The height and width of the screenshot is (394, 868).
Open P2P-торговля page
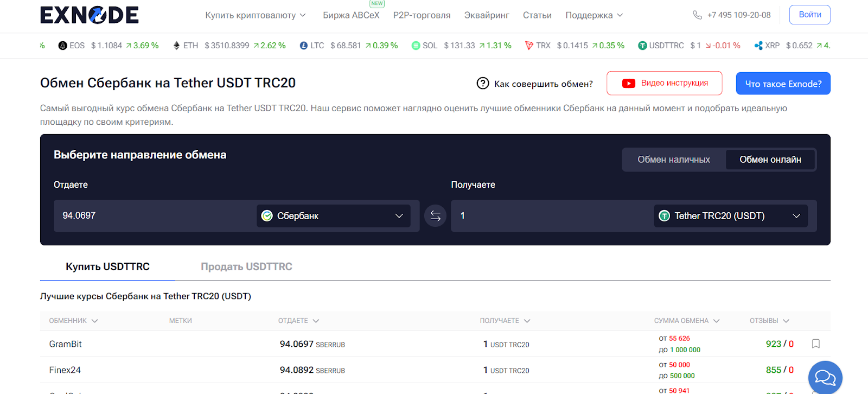point(422,15)
